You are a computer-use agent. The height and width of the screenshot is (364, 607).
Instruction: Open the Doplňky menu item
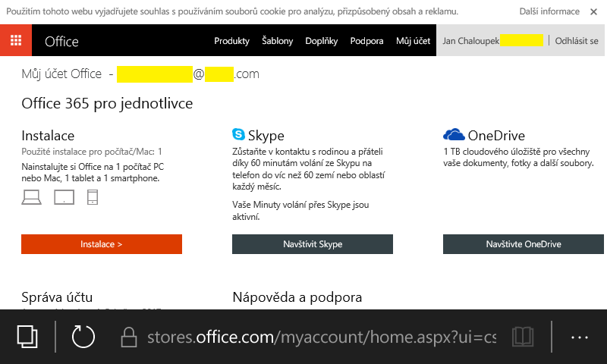pyautogui.click(x=321, y=41)
